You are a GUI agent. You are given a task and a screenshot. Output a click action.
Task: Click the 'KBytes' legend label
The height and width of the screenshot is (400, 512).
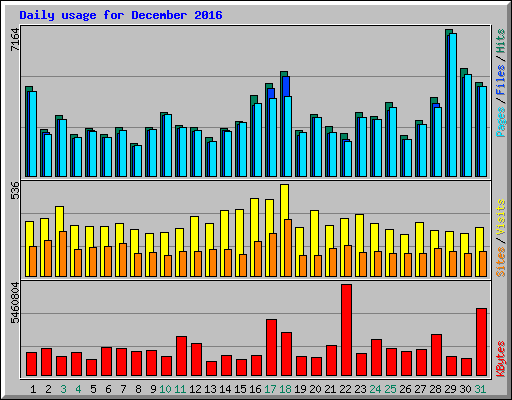(x=501, y=359)
